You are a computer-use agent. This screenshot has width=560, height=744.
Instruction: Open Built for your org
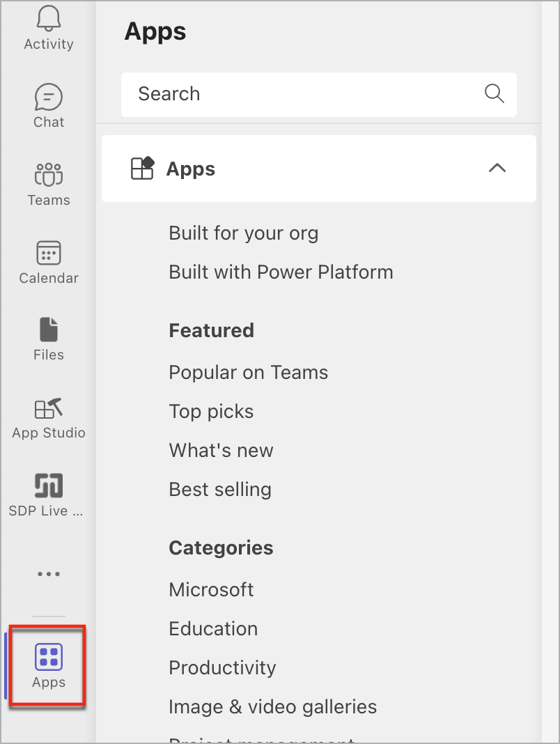(243, 233)
